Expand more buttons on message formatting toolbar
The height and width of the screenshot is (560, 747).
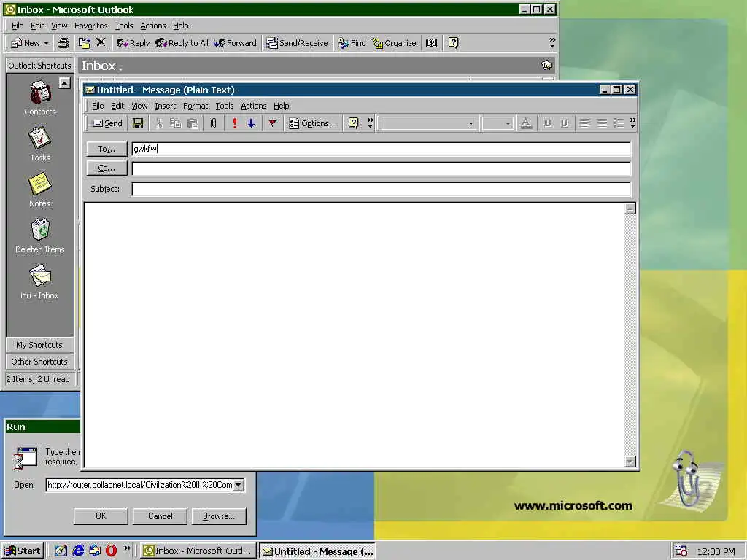[x=632, y=122]
